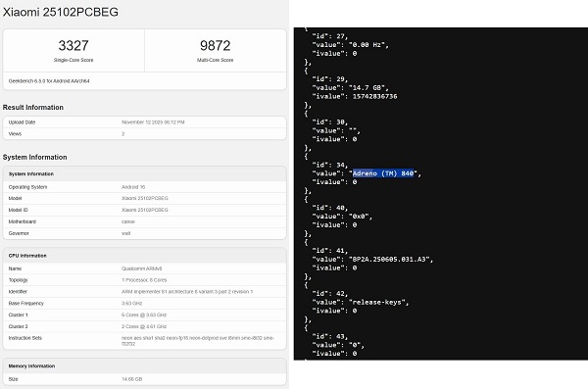Click the "id": 42 line in JSON
Viewport: 588px width, 389px height.
(x=330, y=294)
